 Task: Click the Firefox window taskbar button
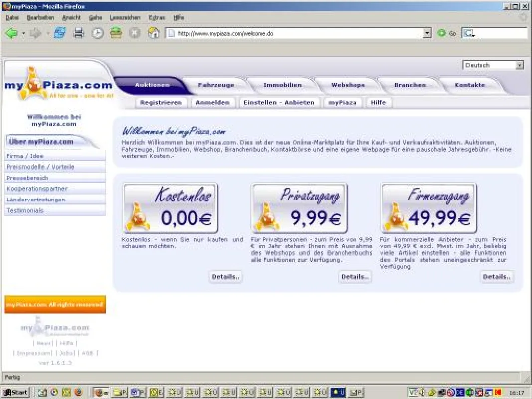[x=101, y=392]
